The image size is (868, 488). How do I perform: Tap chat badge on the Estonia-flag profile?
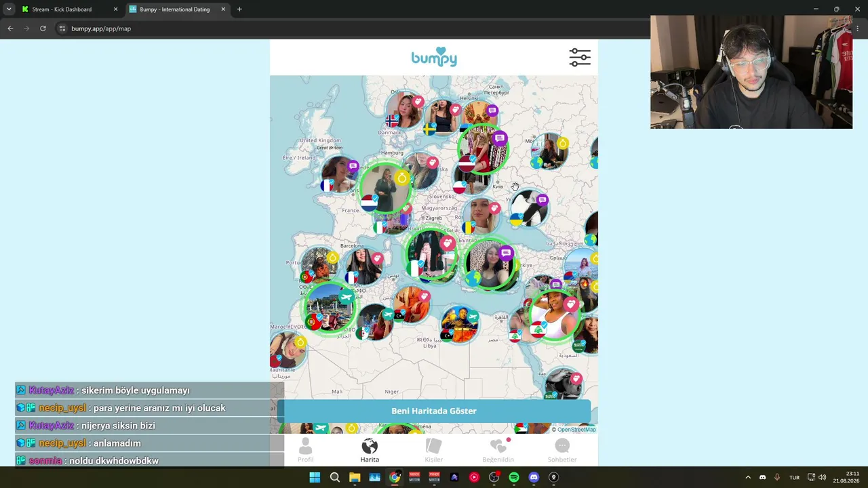(x=492, y=110)
